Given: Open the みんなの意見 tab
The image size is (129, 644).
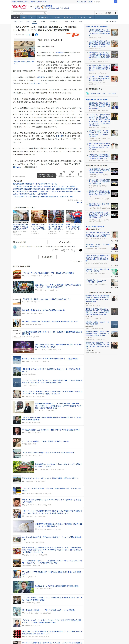Looking at the screenshot, I should click(69, 17).
